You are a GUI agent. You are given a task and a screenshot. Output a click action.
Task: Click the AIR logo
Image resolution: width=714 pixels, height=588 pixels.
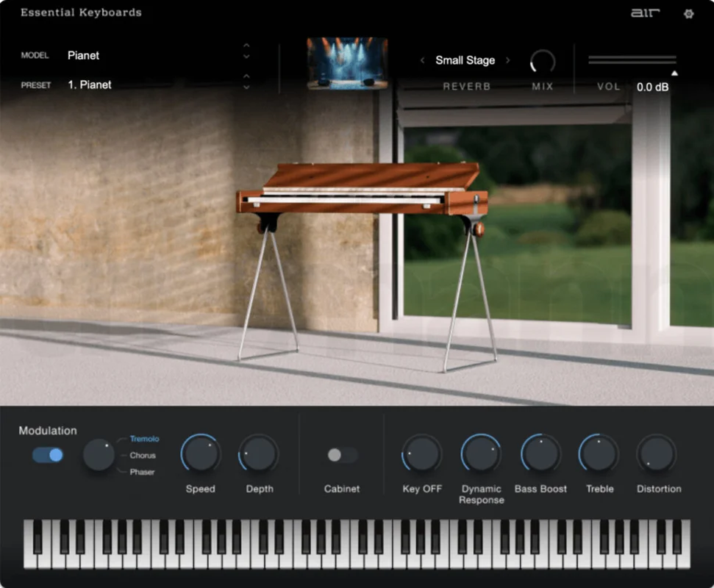click(645, 13)
